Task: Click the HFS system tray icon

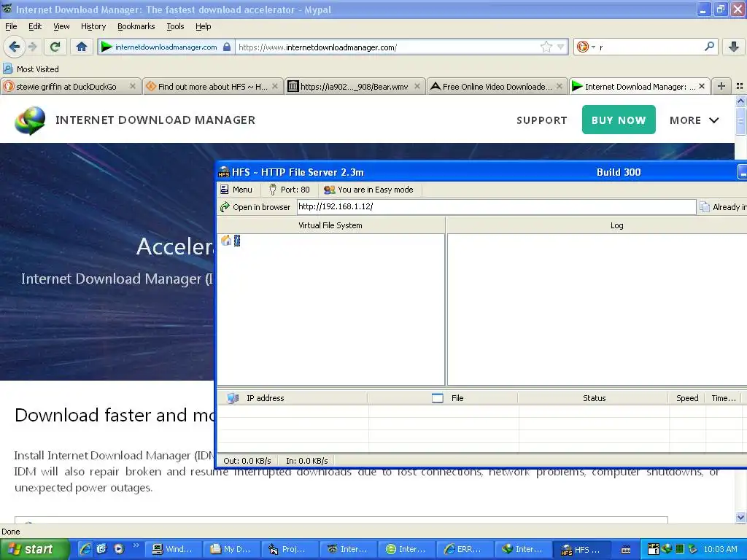Action: [x=654, y=549]
